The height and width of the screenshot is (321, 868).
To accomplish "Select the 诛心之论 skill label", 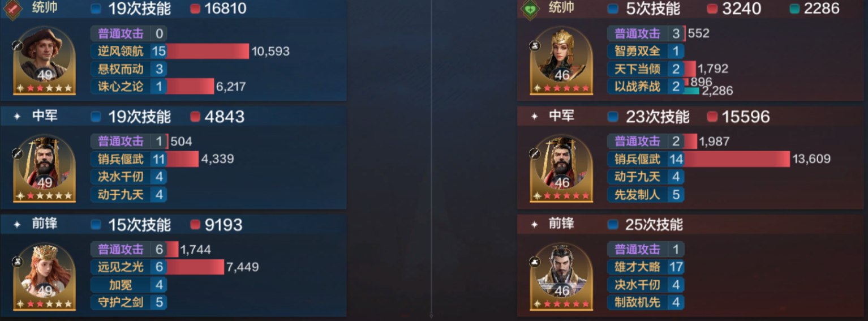I will [121, 87].
